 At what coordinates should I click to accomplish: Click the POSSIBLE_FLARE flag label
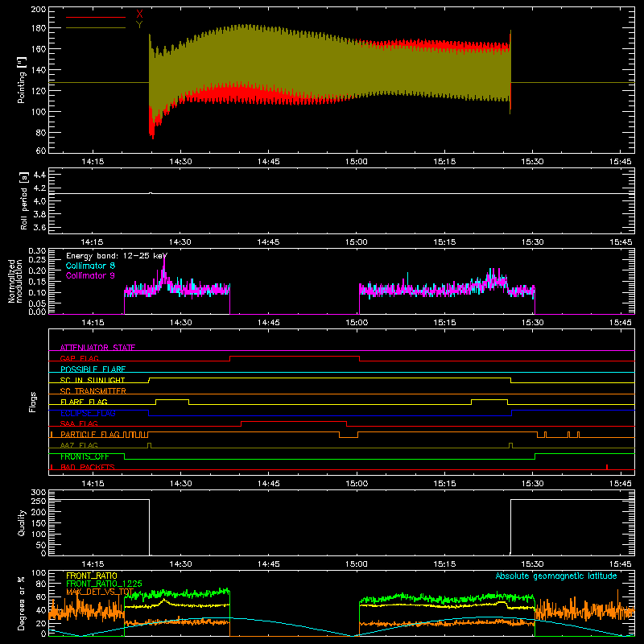click(x=93, y=369)
